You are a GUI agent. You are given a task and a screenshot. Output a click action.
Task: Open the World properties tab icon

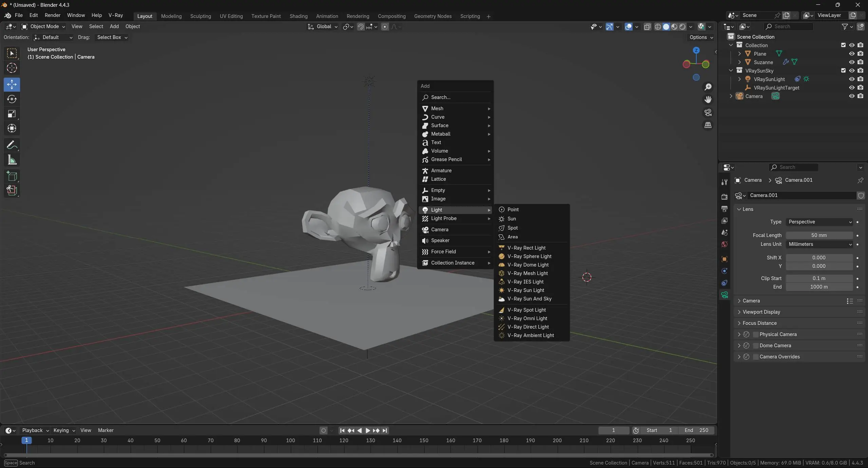coord(724,245)
